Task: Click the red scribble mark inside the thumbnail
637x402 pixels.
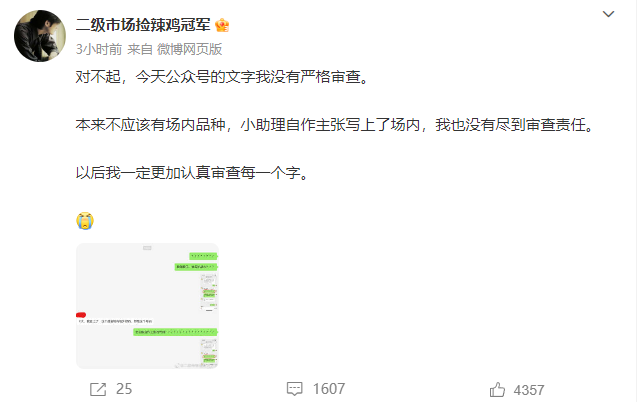Action: tap(81, 315)
